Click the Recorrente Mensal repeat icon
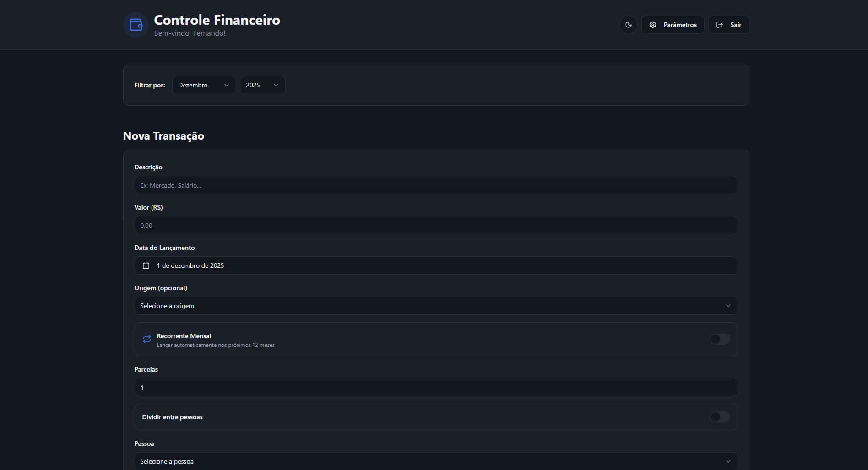The height and width of the screenshot is (470, 868). [147, 339]
